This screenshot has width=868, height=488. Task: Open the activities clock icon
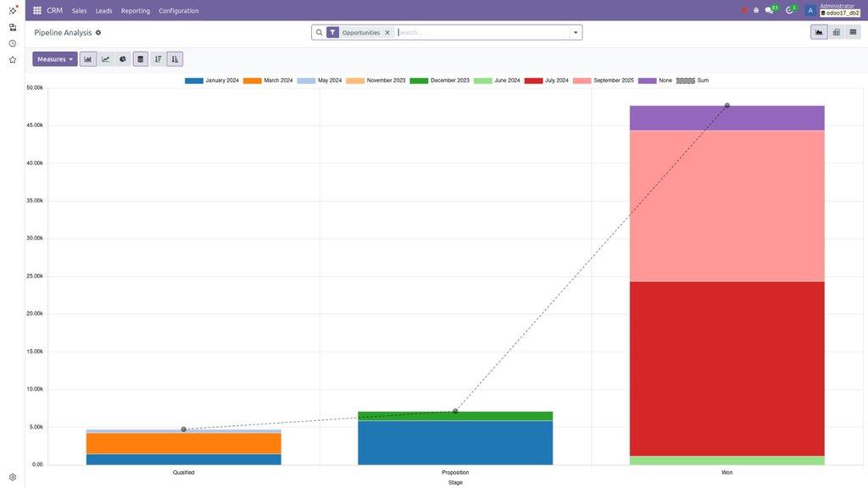[x=788, y=10]
